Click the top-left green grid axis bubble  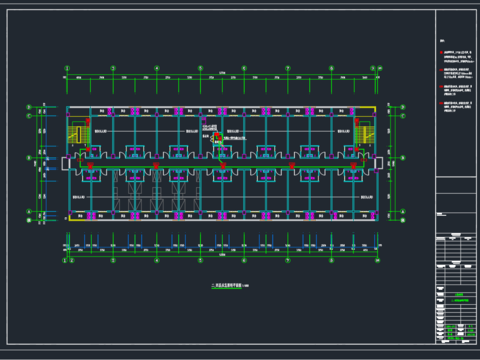coord(67,68)
